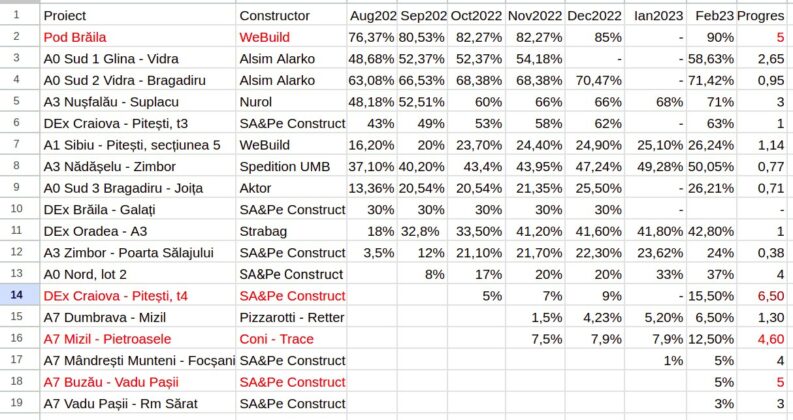Click the DEx Oradea - A3 cell
Screen dimensions: 793x420
[x=138, y=230]
